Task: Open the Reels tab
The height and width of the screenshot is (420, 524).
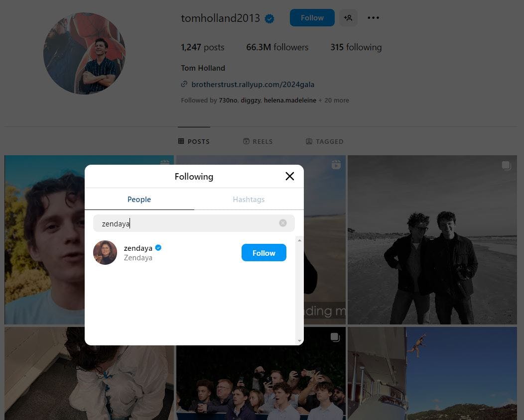Action: coord(258,141)
